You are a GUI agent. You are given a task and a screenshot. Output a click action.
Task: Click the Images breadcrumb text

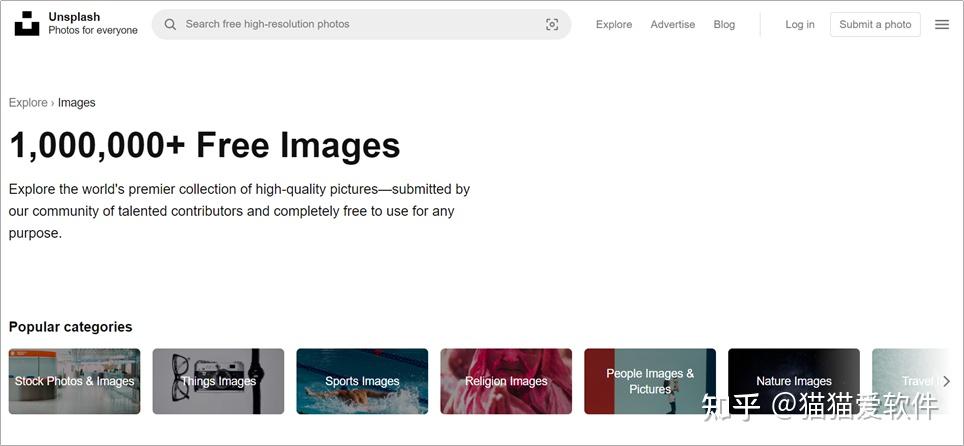pos(77,103)
